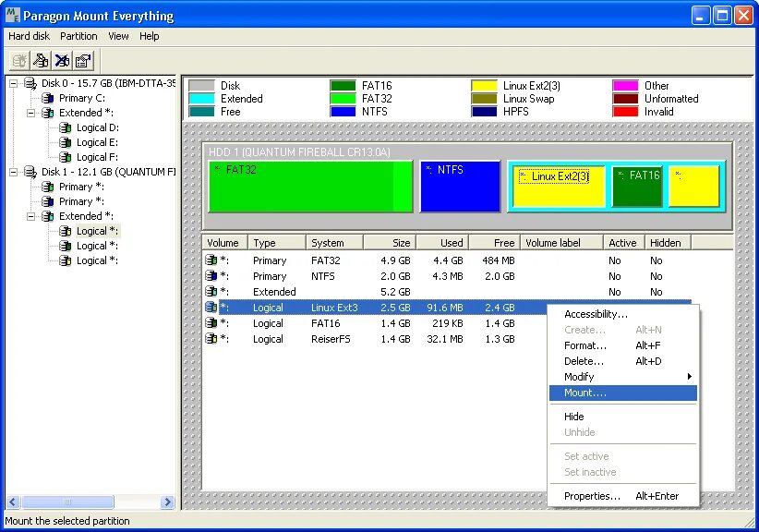
Task: Click the volume icon in the Linux Ext3 row
Action: [x=211, y=307]
